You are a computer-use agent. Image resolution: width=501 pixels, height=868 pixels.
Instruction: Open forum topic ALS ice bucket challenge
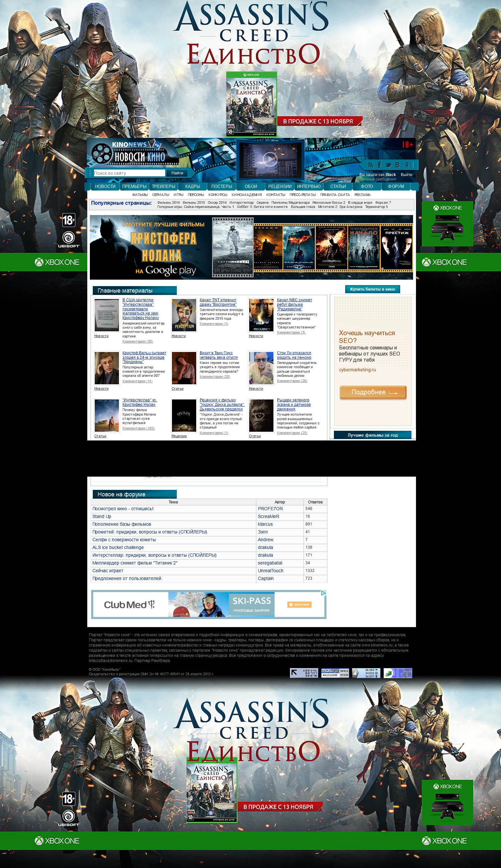click(x=118, y=547)
